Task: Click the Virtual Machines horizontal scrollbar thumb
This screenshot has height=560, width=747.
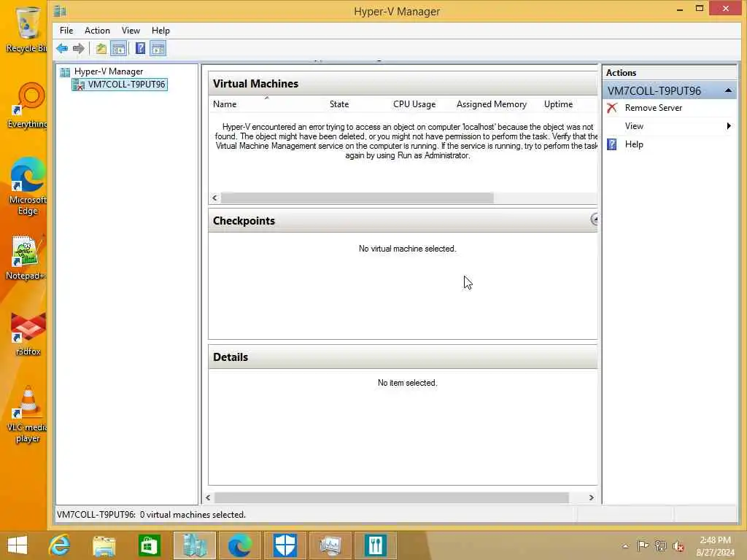Action: [x=357, y=198]
